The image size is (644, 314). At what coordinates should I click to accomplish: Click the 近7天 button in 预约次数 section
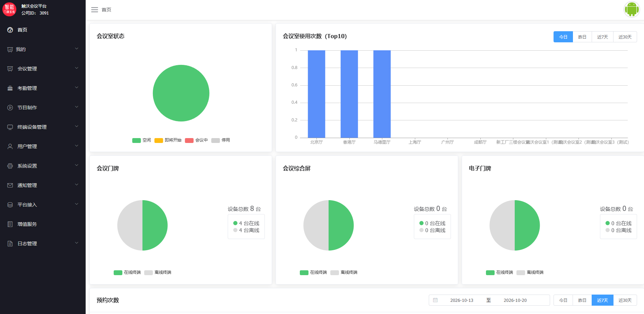click(602, 300)
